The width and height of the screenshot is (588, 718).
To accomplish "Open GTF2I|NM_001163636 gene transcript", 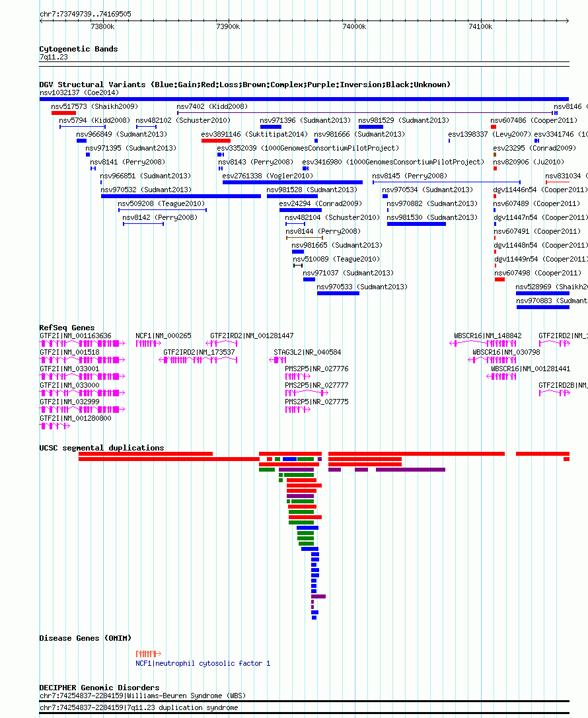I will [83, 343].
